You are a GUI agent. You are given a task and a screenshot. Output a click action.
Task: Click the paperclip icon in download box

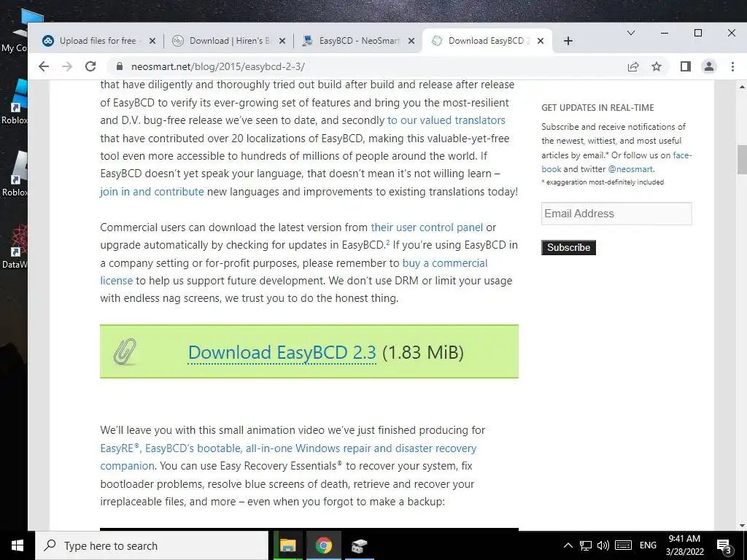point(125,352)
